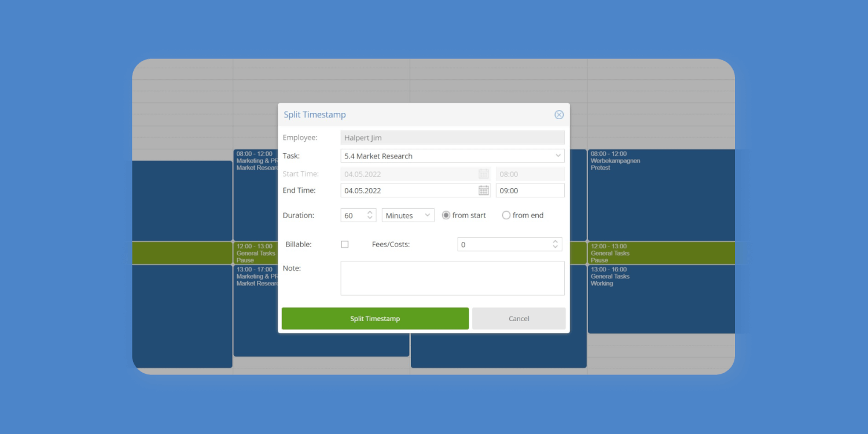Cancel the timestamp split
The width and height of the screenshot is (868, 434).
pos(518,318)
